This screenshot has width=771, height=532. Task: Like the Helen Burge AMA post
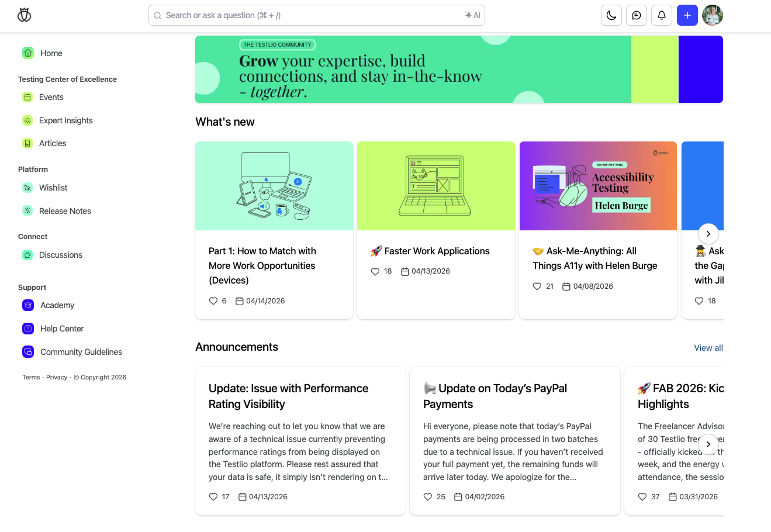[537, 286]
